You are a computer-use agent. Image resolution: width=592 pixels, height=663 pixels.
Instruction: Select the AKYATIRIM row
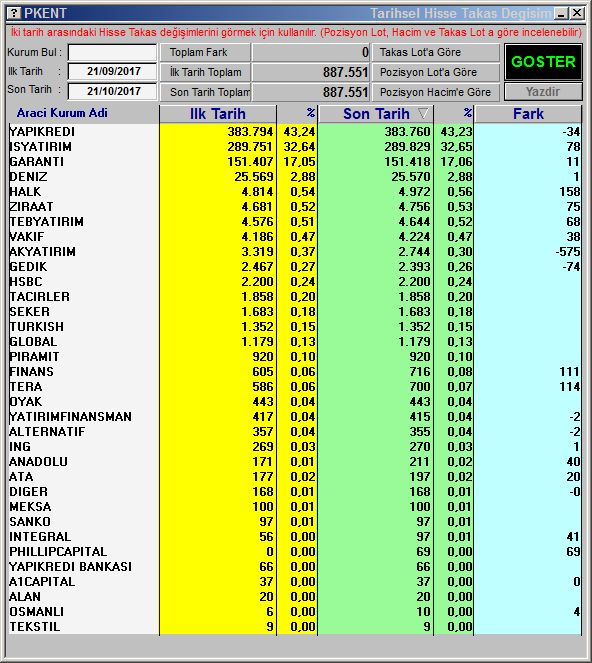295,252
